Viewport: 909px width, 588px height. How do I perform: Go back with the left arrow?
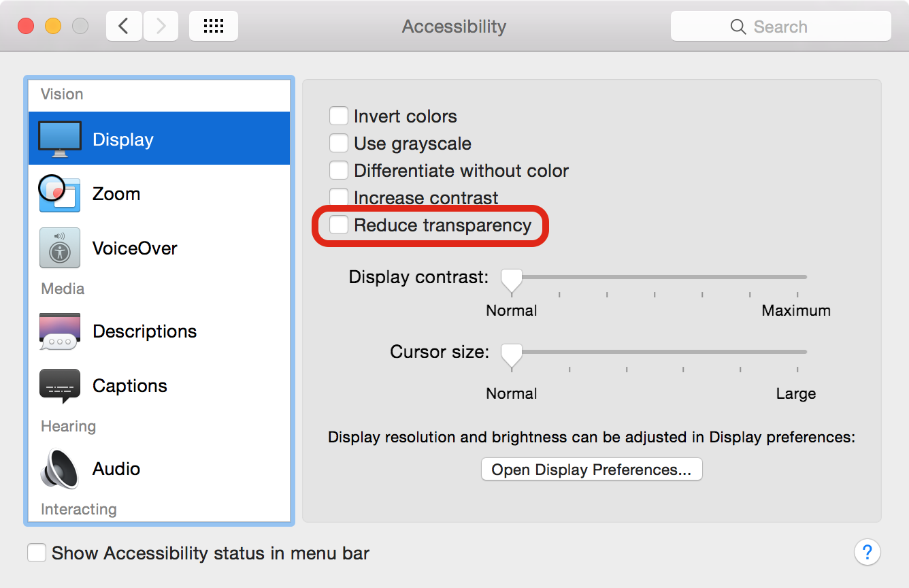124,27
